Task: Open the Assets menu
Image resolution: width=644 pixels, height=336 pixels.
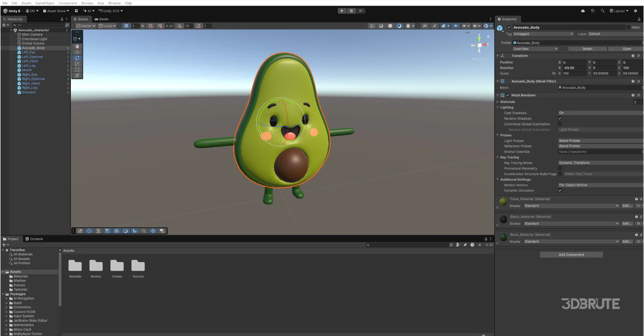Action: [26, 3]
